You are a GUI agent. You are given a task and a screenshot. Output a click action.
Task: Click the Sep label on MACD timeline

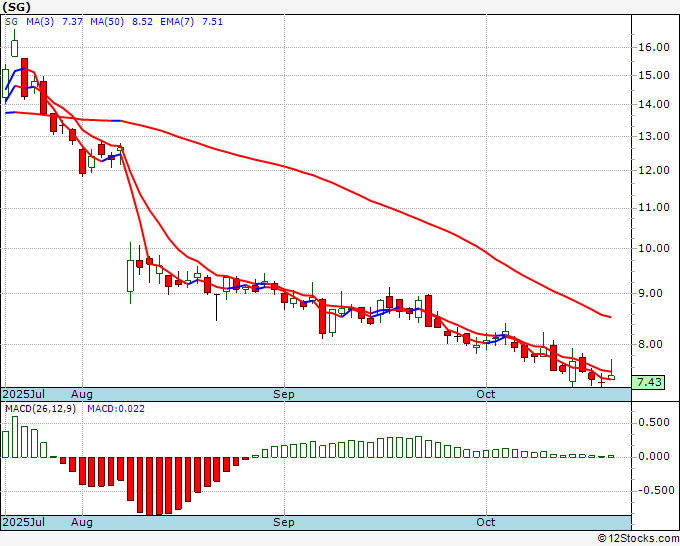coord(284,522)
